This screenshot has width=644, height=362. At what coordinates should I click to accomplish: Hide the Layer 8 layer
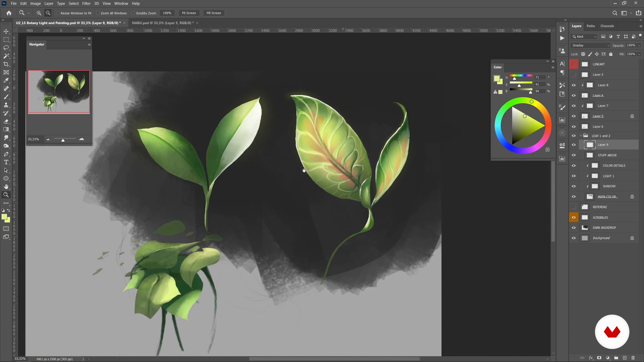click(x=574, y=85)
